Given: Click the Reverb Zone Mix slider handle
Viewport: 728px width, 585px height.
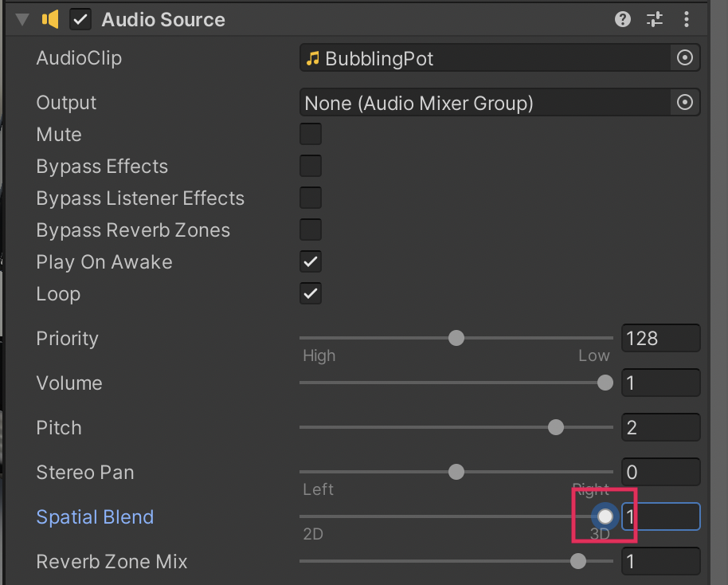Looking at the screenshot, I should point(578,561).
